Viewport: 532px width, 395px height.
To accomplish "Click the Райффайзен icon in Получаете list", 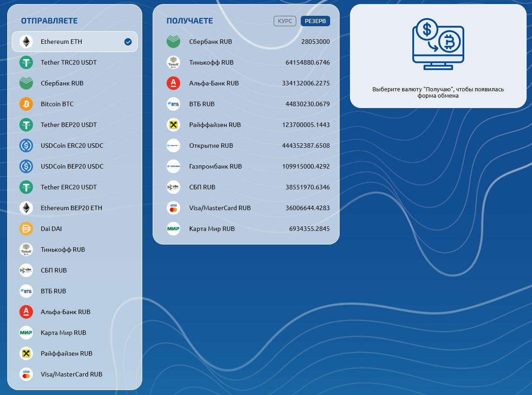I will 173,125.
